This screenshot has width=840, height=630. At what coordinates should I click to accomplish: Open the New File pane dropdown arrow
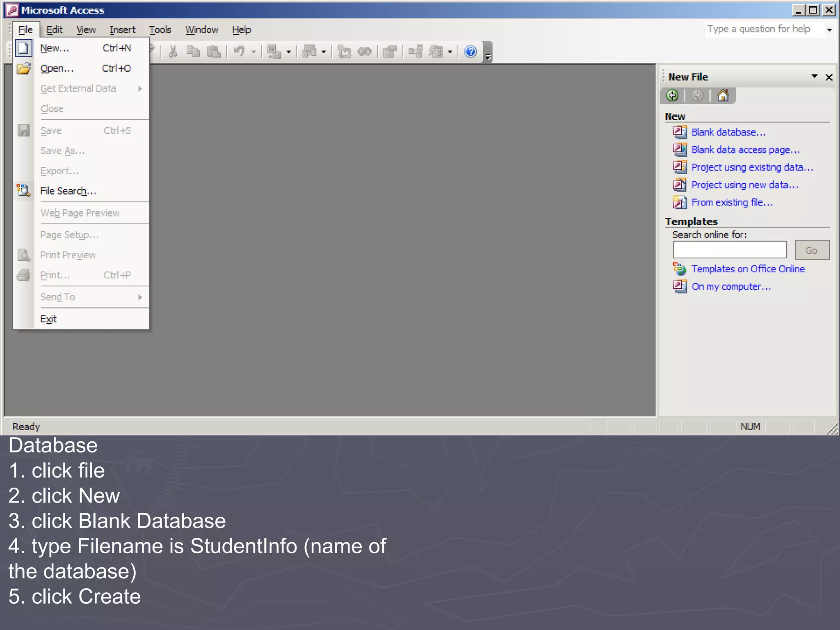click(815, 77)
